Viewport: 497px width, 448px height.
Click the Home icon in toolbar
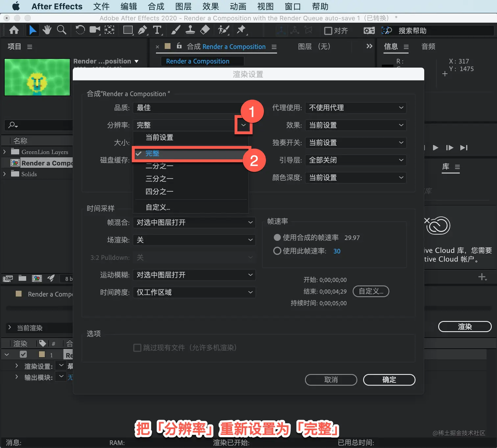point(14,30)
